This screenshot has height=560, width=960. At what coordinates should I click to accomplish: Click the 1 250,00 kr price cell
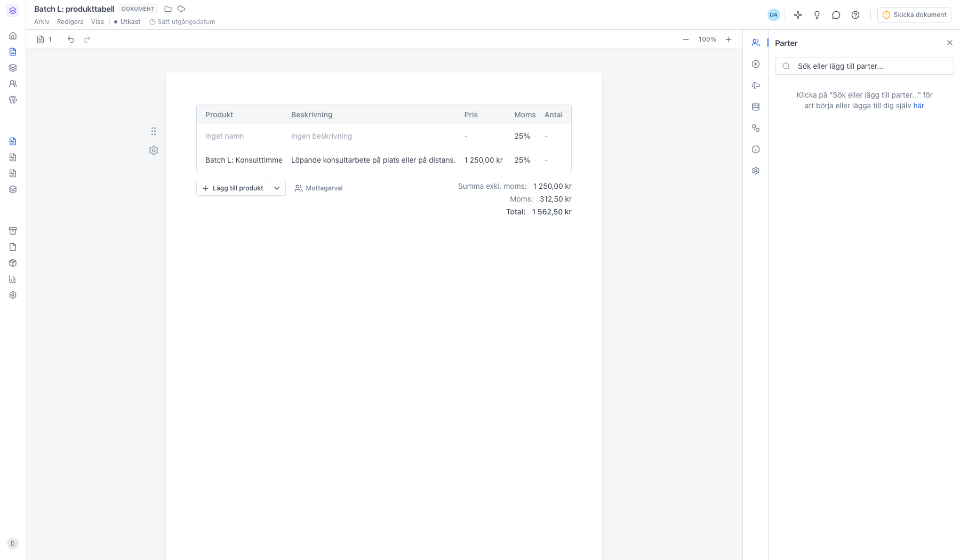point(484,160)
